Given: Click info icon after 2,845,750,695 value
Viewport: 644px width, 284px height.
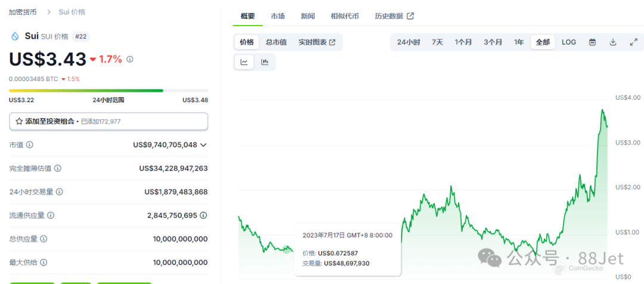Looking at the screenshot, I should pyautogui.click(x=203, y=215).
